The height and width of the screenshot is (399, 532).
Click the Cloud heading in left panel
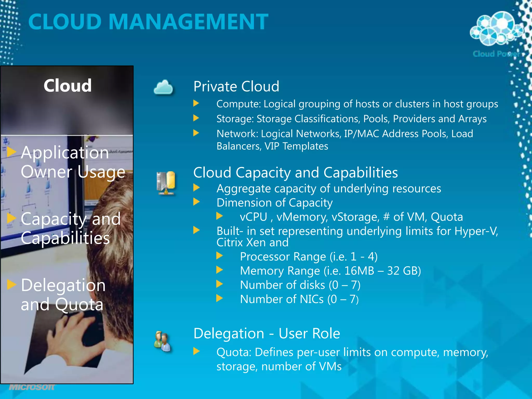click(x=68, y=85)
